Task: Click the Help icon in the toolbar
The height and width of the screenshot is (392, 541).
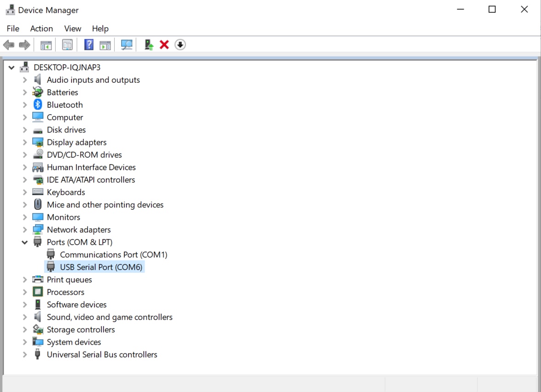Action: point(88,44)
